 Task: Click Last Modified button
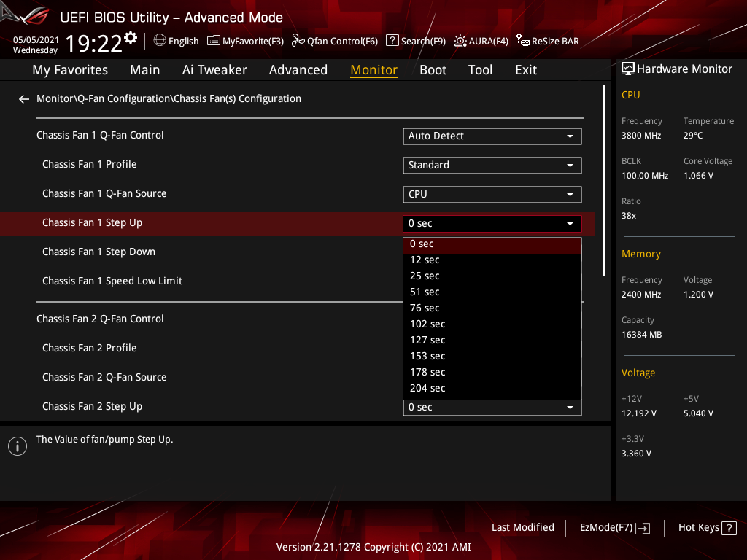point(522,528)
